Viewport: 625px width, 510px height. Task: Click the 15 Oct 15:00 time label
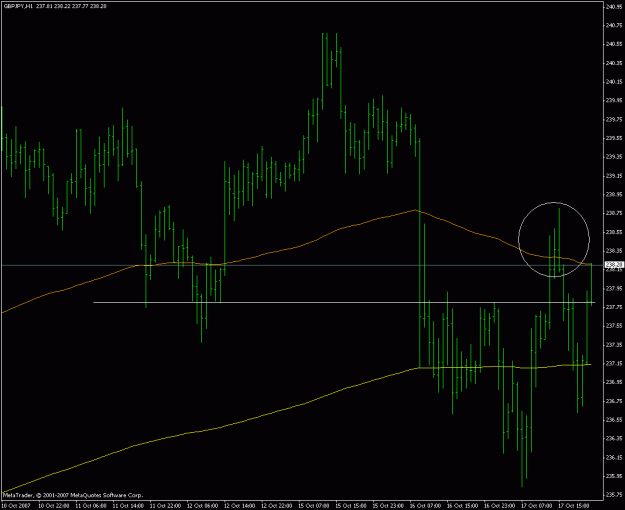(351, 506)
